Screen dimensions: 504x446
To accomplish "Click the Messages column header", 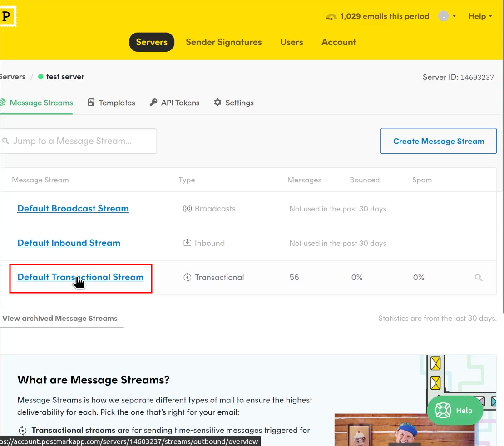I will [304, 180].
